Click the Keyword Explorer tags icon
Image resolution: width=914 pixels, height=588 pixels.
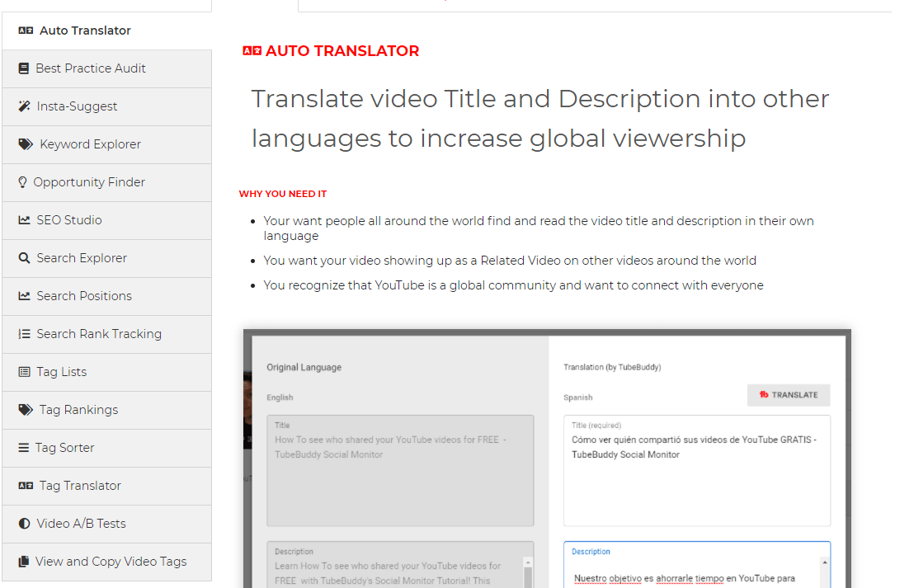(26, 144)
